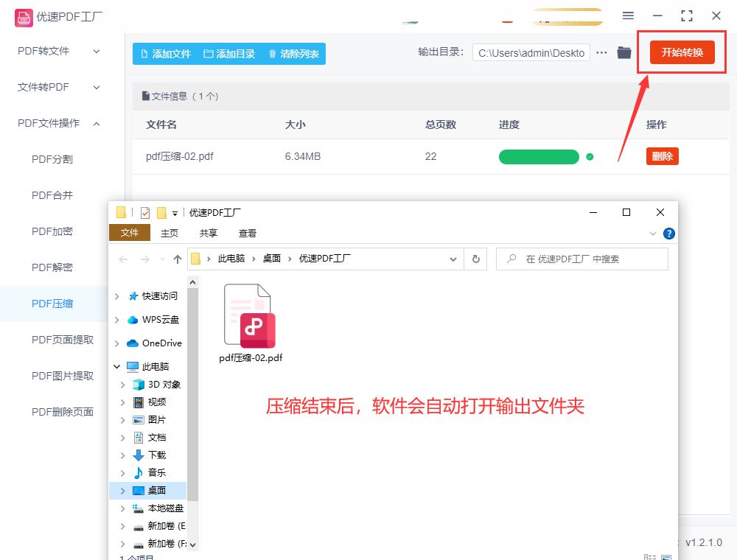Click the output directory path field

pyautogui.click(x=531, y=52)
